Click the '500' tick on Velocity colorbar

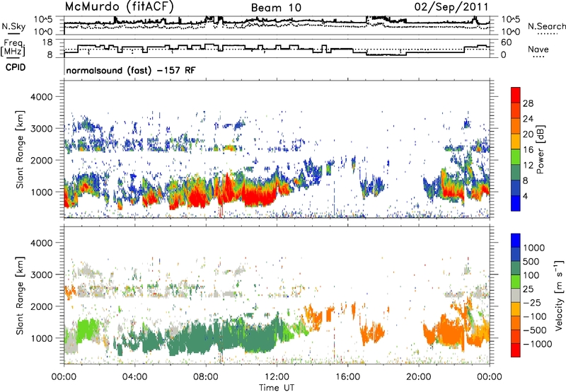point(531,261)
